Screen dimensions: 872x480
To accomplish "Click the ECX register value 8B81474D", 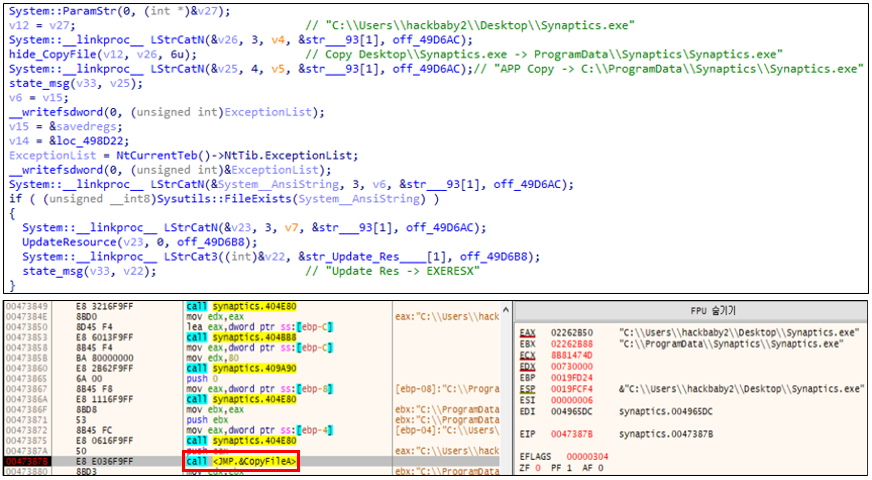I will coord(572,355).
